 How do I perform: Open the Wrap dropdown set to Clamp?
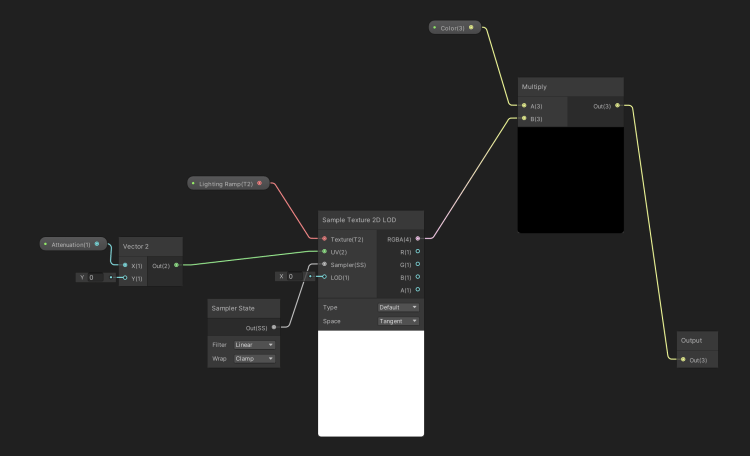[x=254, y=358]
